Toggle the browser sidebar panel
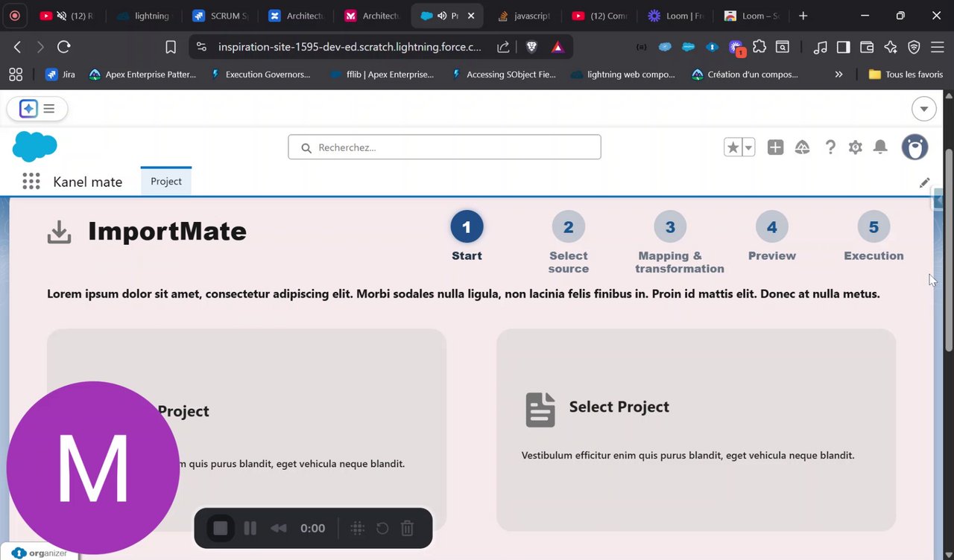954x560 pixels. 844,47
